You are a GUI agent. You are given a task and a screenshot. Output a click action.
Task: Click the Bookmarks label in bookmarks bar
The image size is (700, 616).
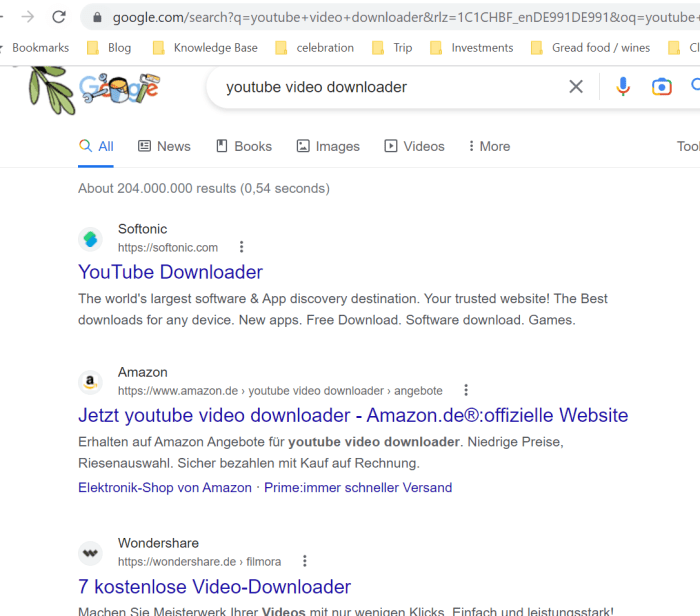(40, 48)
